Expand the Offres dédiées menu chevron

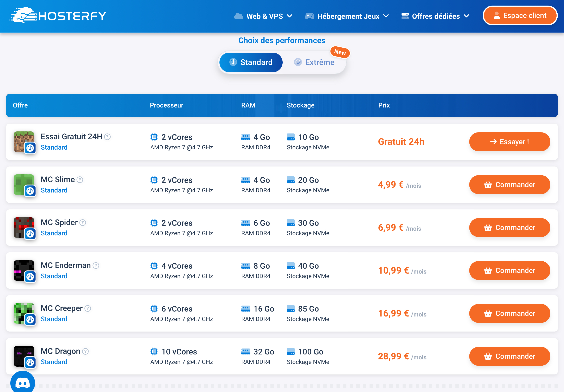pos(467,16)
